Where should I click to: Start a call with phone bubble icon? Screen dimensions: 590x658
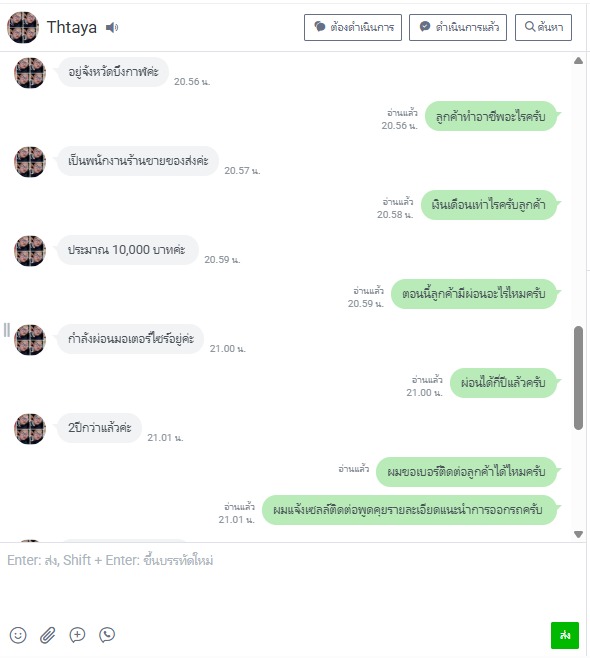[x=107, y=635]
